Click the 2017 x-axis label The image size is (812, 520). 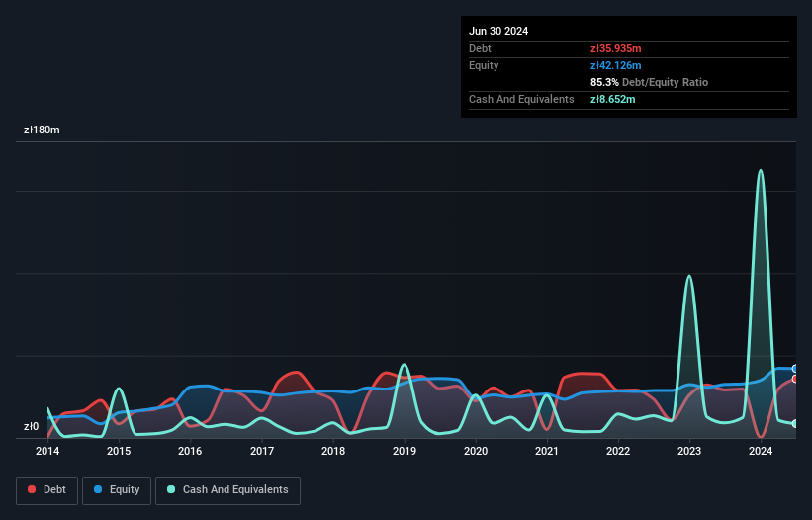coord(262,451)
